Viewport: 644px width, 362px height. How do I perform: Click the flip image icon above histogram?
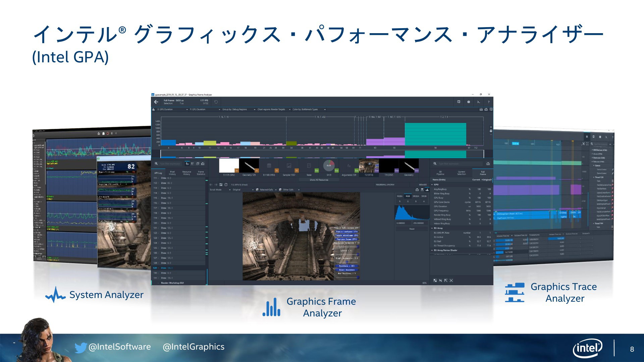pyautogui.click(x=422, y=190)
